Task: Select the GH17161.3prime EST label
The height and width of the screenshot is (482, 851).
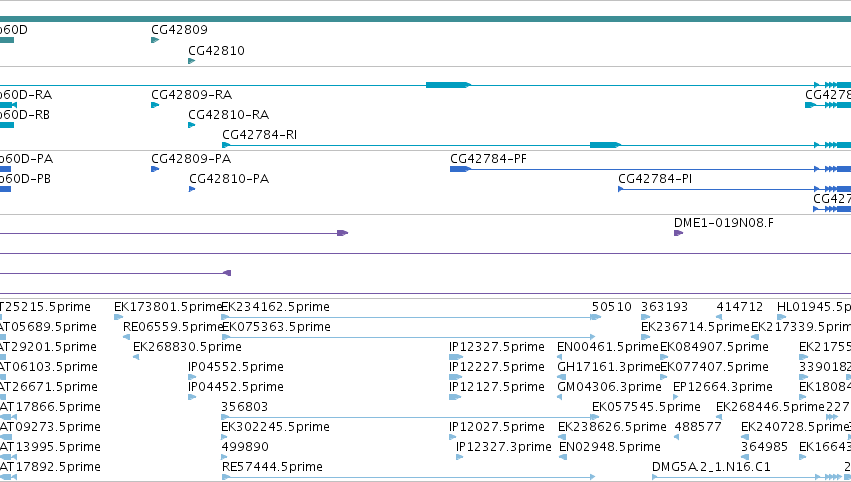Action: 609,366
